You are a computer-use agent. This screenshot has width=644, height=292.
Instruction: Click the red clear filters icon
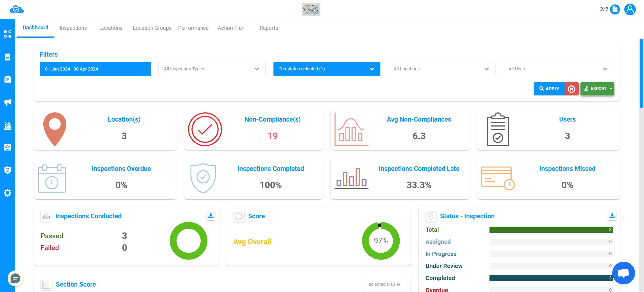[571, 89]
